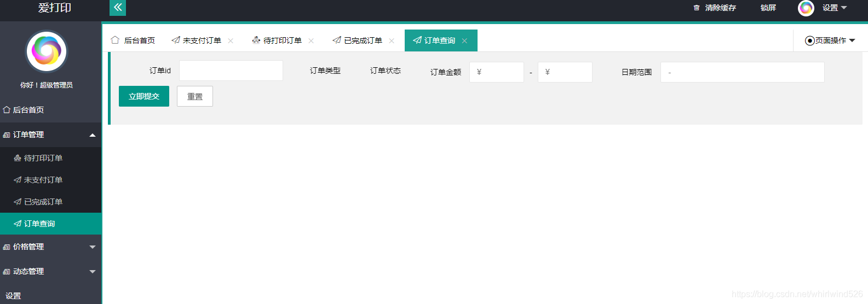Click 清除缓存 link
The image size is (868, 304).
coord(720,8)
